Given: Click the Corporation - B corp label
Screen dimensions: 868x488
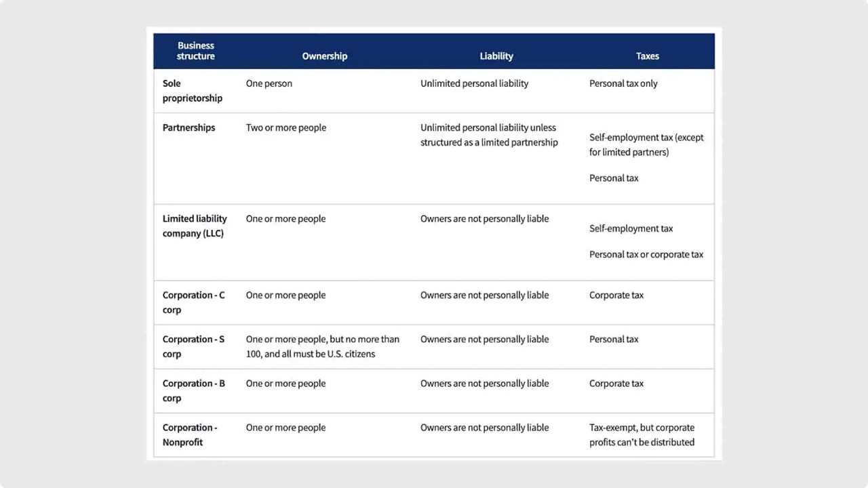Looking at the screenshot, I should click(193, 390).
